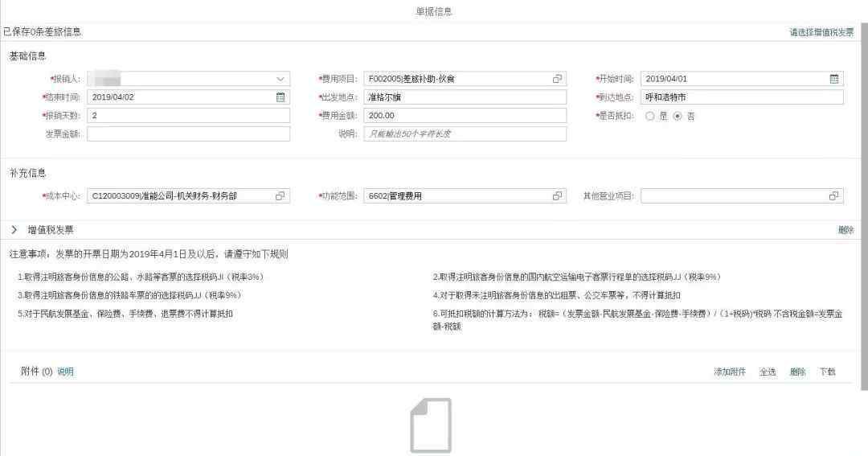Click 全选 in attachment toolbar

point(768,372)
